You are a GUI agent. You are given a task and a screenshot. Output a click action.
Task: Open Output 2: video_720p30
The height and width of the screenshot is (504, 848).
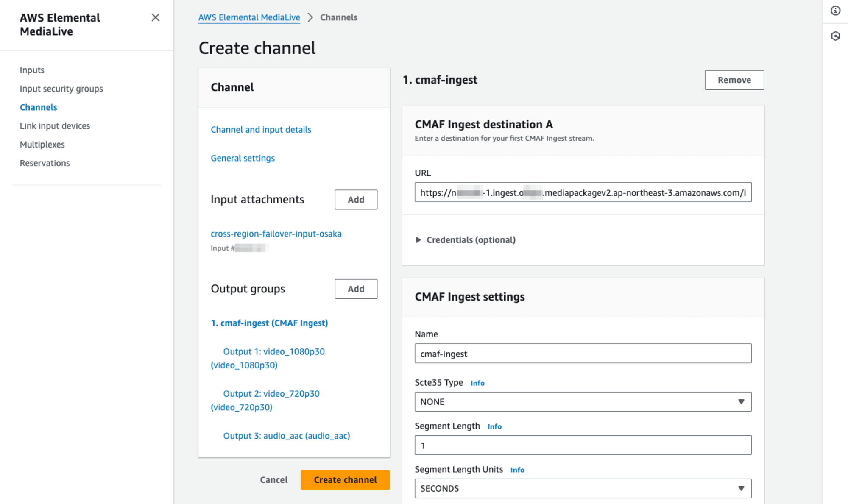265,400
